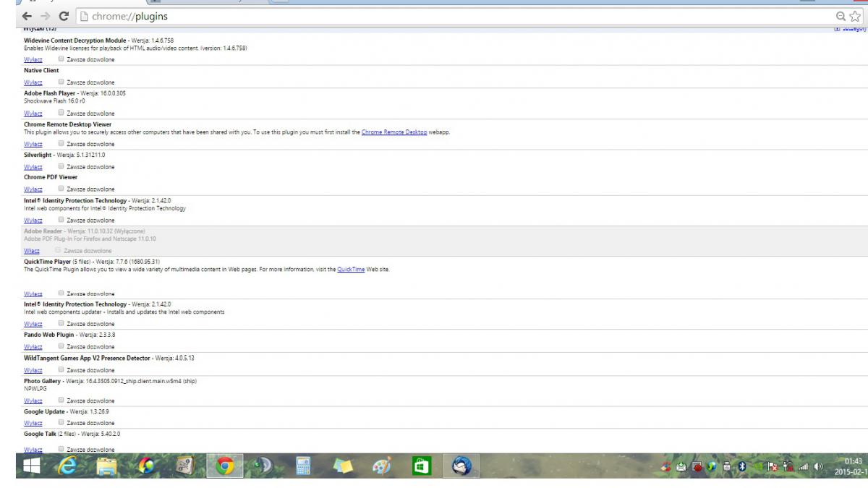
Task: Select the 'Google Talk' plugin name text
Action: pyautogui.click(x=39, y=434)
